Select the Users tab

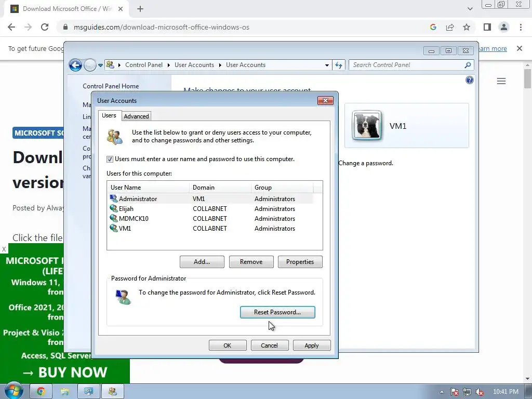coord(109,115)
